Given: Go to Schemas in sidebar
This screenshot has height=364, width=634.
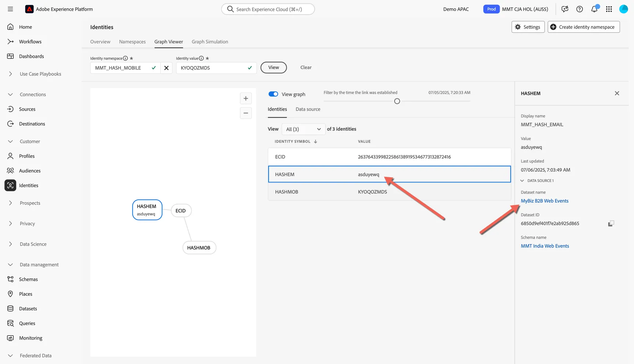Looking at the screenshot, I should [x=28, y=279].
